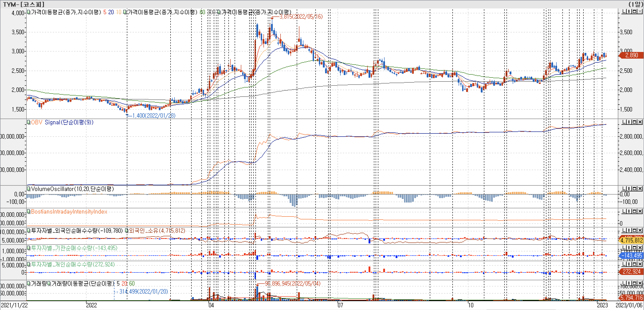Click the TYM-[코스피] chart title
Image resolution: width=644 pixels, height=310 pixels.
[24, 4]
